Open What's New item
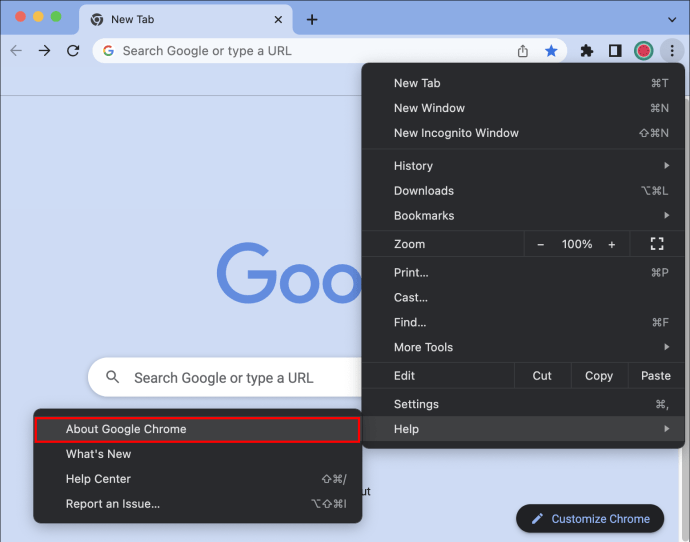The height and width of the screenshot is (542, 690). pyautogui.click(x=198, y=454)
